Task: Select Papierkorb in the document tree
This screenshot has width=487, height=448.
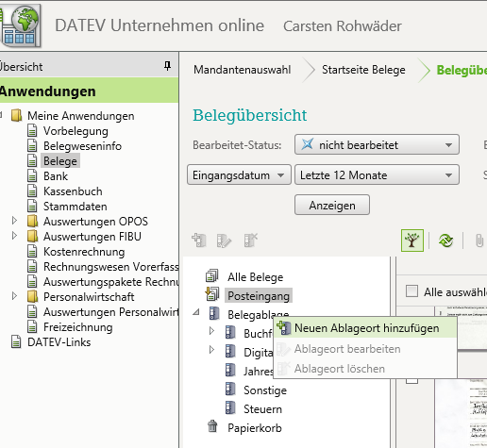Action: (255, 428)
